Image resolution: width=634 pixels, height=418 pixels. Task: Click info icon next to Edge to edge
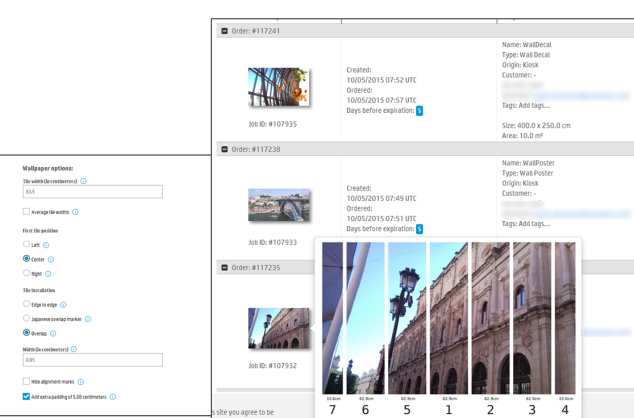[62, 304]
